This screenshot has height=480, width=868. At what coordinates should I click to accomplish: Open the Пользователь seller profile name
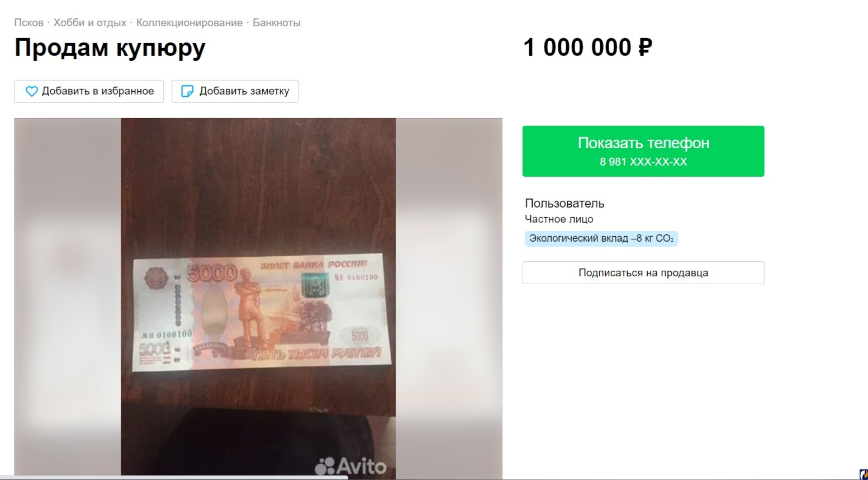point(565,203)
